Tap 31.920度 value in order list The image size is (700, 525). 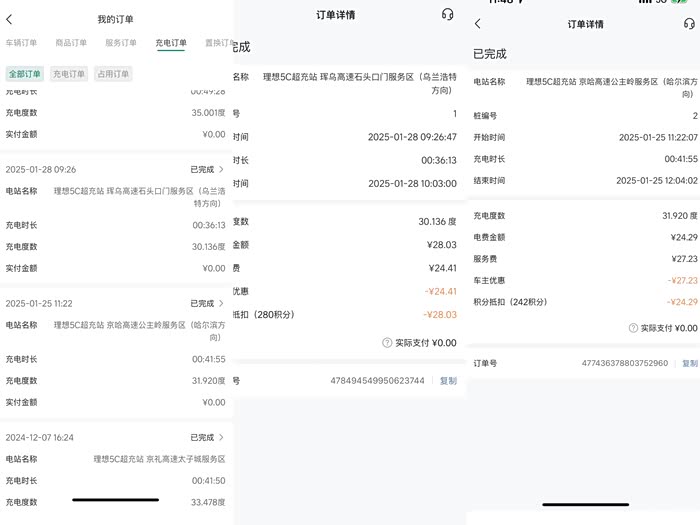208,381
